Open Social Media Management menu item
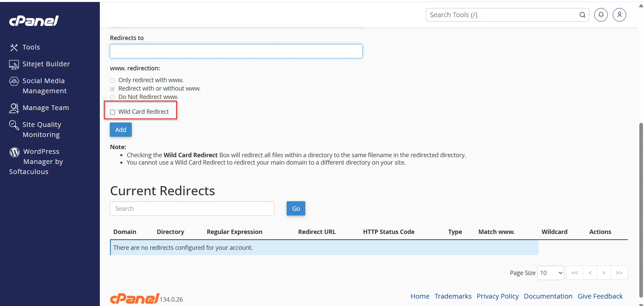644x306 pixels. point(44,86)
